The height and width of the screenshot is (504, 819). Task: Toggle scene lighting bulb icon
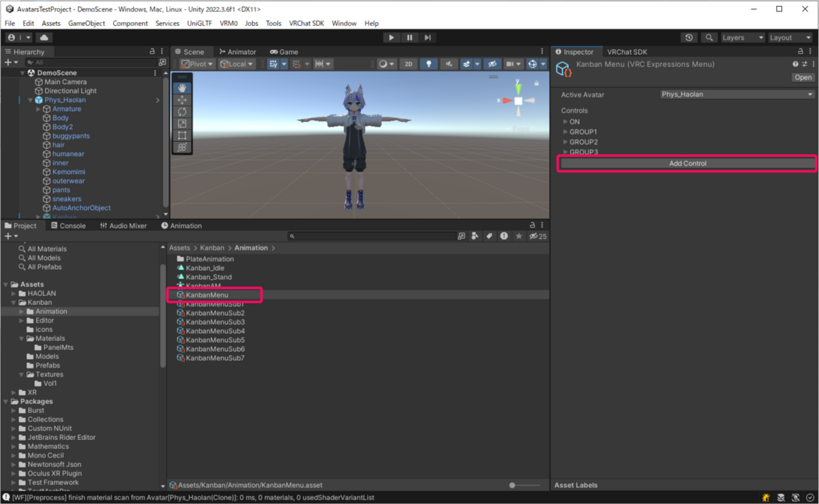[x=428, y=64]
